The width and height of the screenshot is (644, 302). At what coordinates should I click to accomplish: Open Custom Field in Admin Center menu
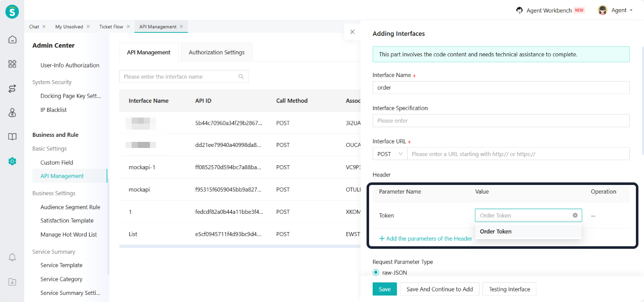57,163
